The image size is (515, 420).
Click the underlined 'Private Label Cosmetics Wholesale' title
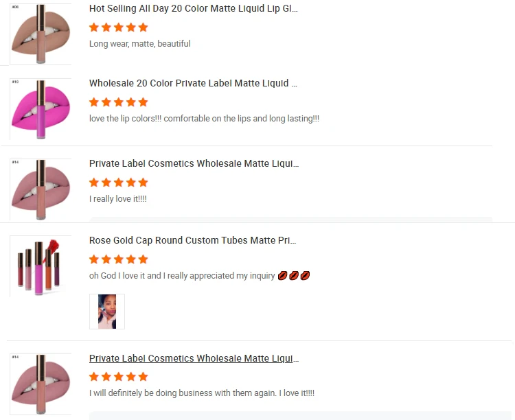pos(194,358)
